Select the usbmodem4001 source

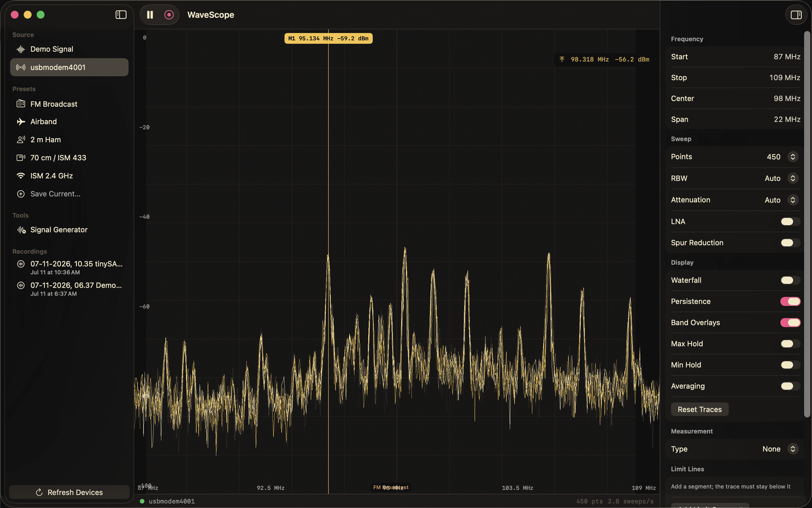click(x=69, y=67)
